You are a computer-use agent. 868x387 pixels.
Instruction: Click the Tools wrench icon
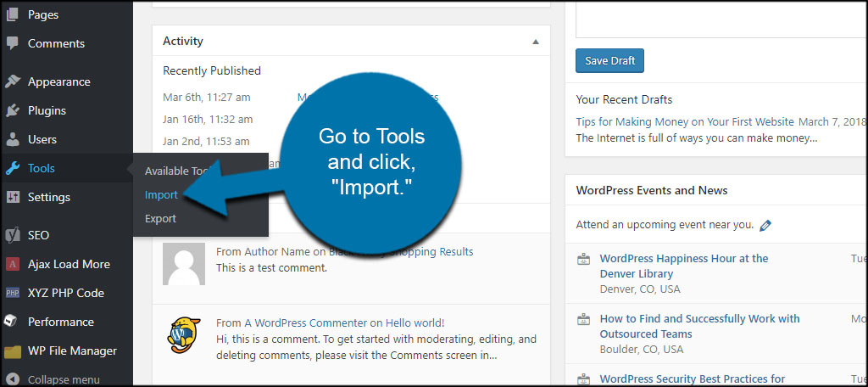coord(12,168)
